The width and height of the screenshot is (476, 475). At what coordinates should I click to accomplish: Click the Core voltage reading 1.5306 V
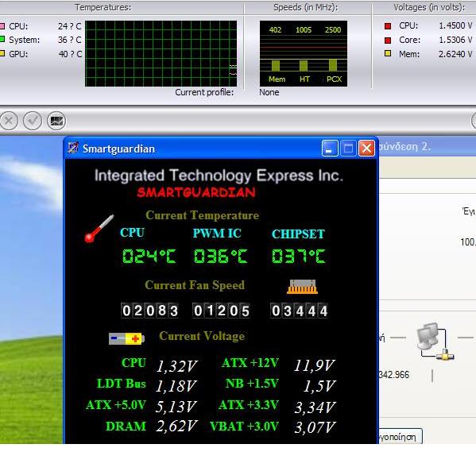click(455, 40)
